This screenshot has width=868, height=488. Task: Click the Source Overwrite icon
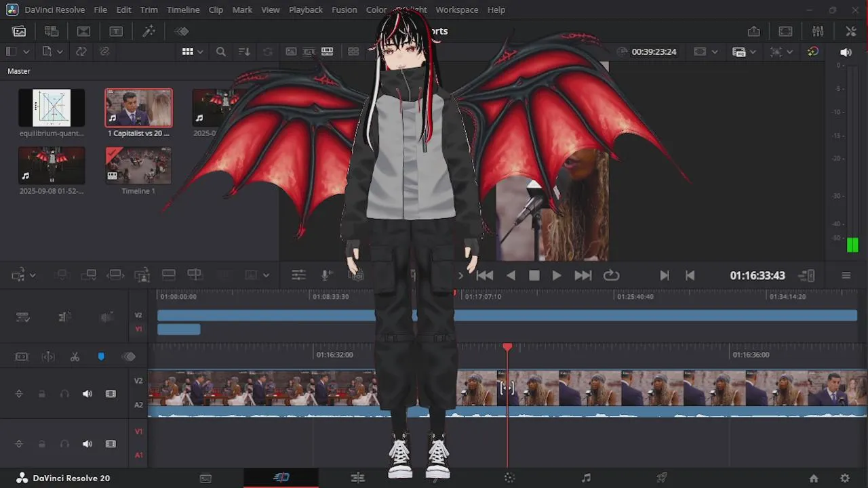195,274
